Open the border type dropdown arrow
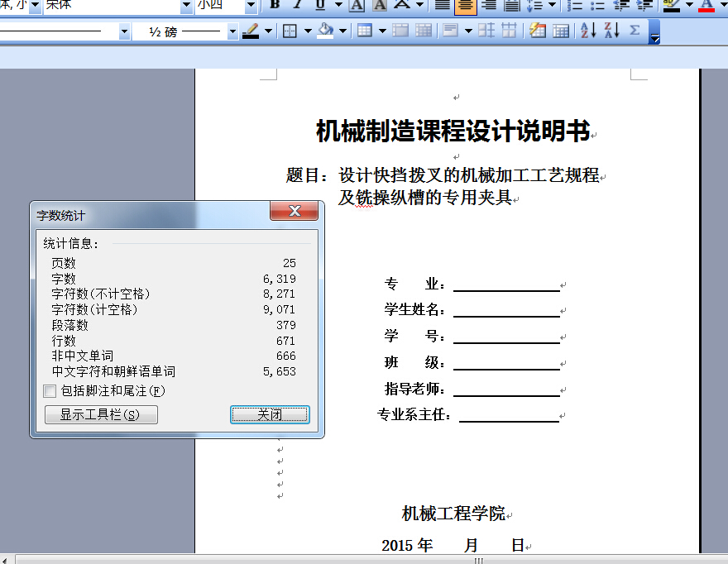728x564 pixels. [308, 31]
